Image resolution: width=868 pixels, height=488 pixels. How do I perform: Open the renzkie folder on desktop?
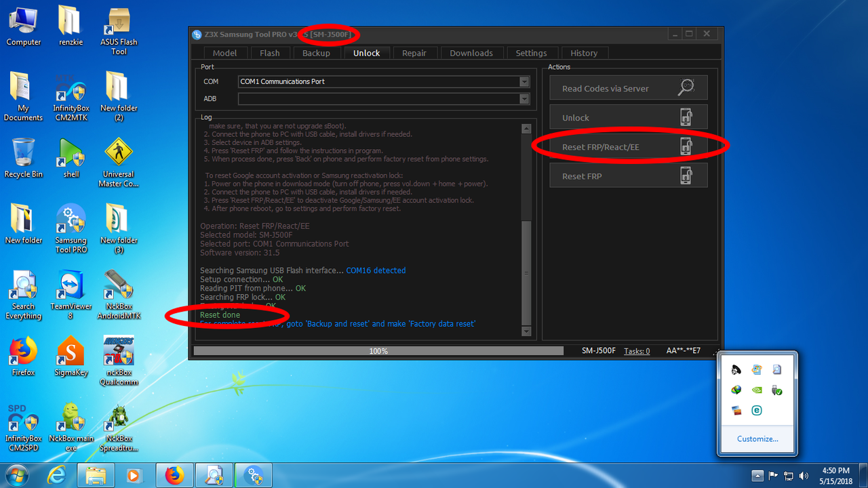[71, 27]
